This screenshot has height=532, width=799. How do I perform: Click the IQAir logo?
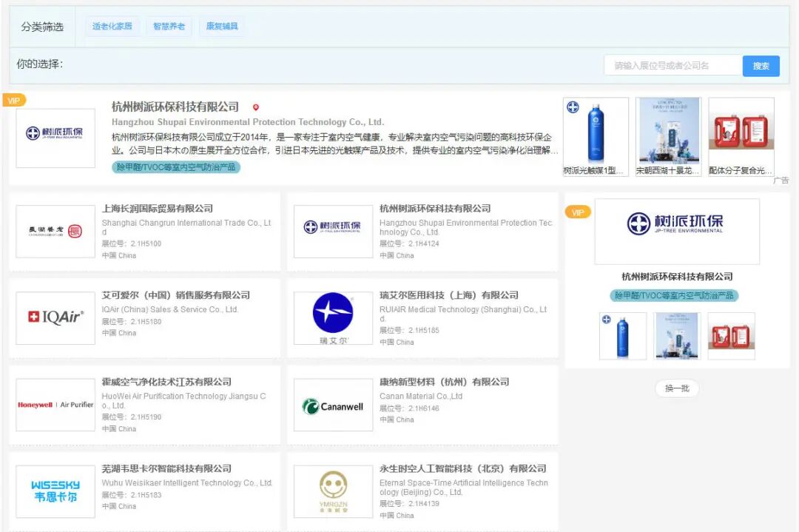55,318
